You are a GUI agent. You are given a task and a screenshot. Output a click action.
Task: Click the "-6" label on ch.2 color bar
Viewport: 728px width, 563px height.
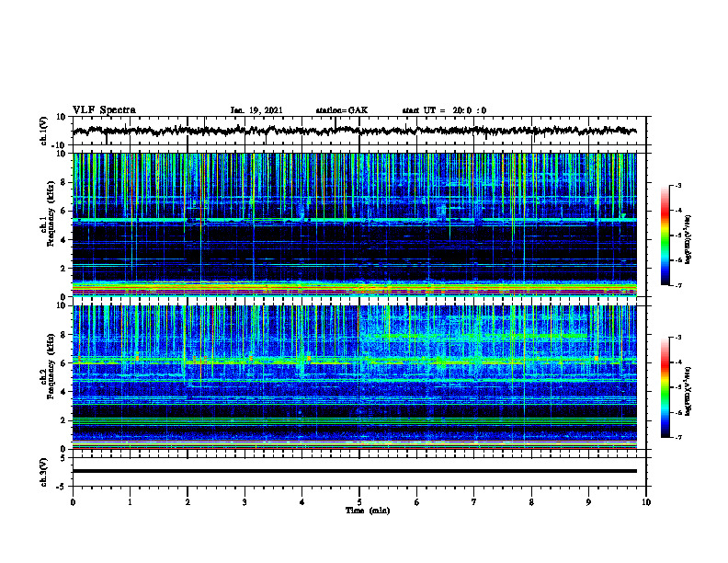(678, 412)
